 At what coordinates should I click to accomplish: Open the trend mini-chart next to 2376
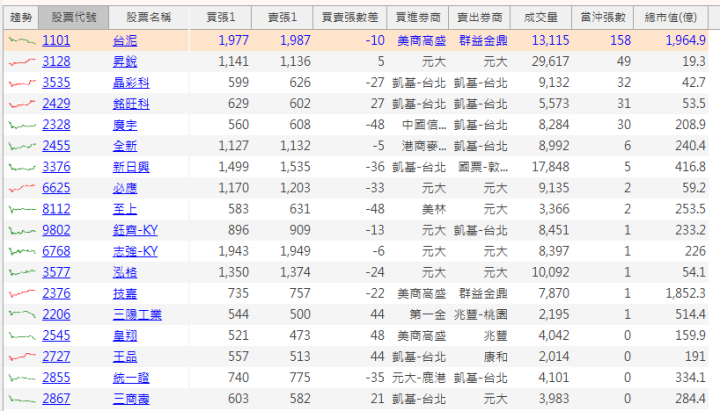pos(19,293)
